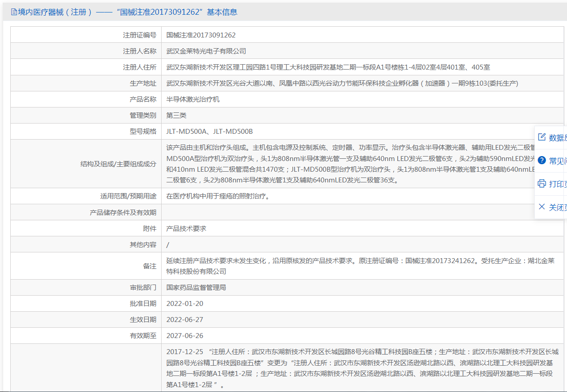Screen dimensions: 567x392
Task: Select registrant name 武汉金莱特光电子有限公司
Action: [x=206, y=51]
